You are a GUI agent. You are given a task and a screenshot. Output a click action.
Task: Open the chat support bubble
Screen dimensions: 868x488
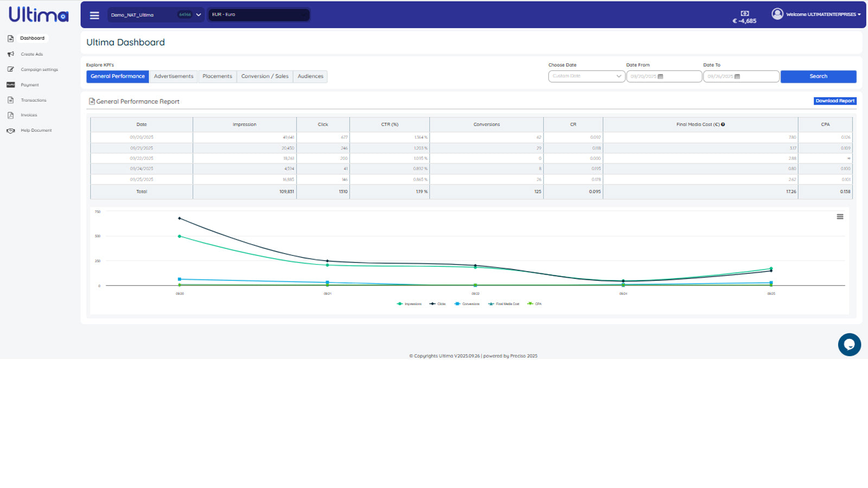tap(850, 344)
